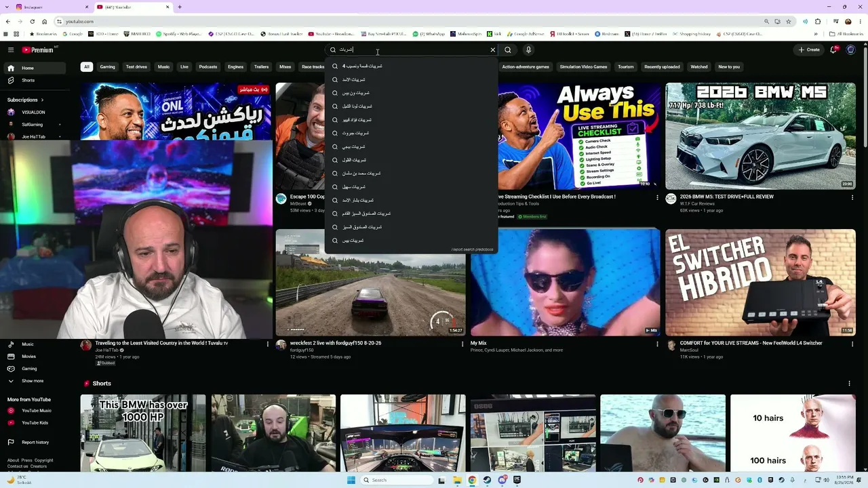Open the Create menu

tap(809, 49)
